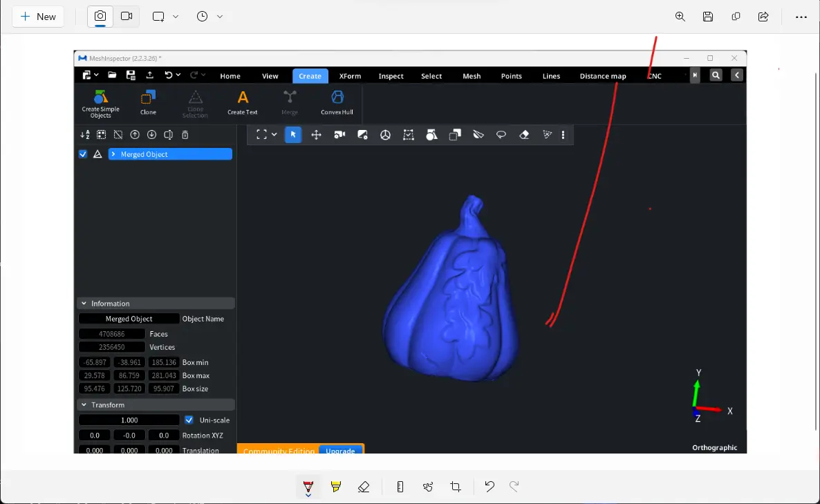Collapse the Information section

84,304
